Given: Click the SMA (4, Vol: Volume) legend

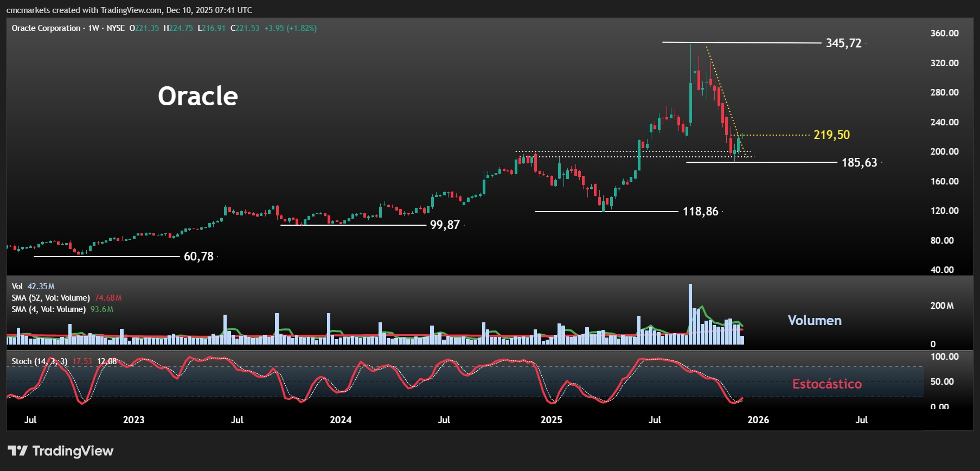Looking at the screenshot, I should (62, 309).
